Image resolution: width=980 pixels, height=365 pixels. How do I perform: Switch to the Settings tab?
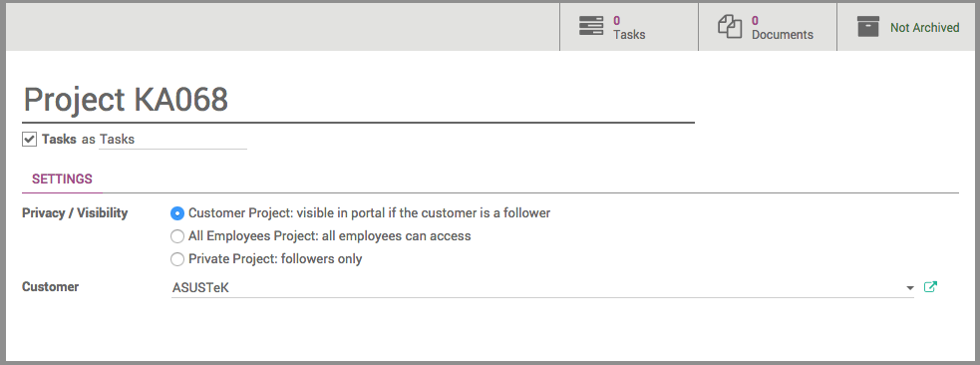(x=62, y=179)
